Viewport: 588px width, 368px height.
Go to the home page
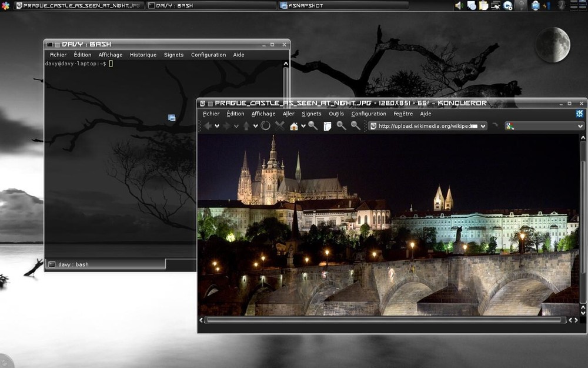[294, 125]
